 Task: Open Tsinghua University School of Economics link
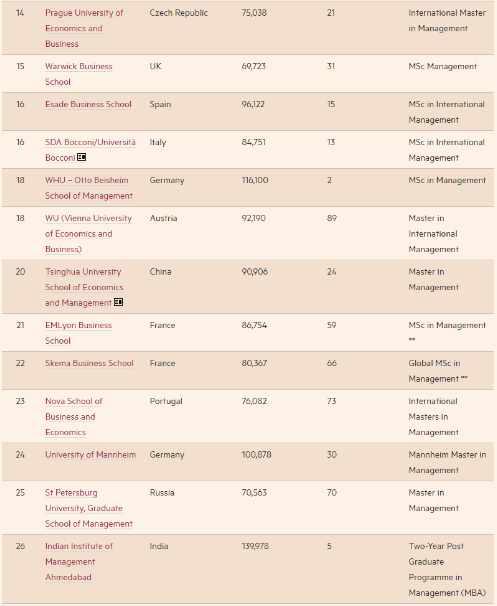point(84,287)
